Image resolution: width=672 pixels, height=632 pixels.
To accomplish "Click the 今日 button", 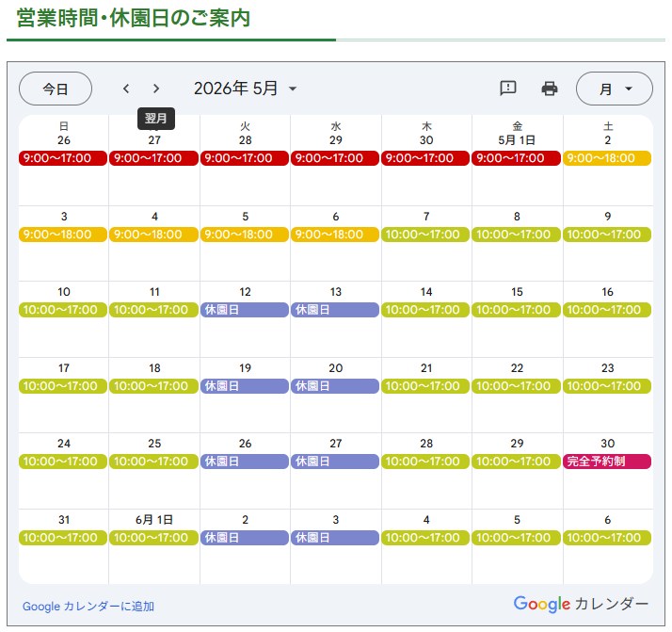I will (x=56, y=89).
